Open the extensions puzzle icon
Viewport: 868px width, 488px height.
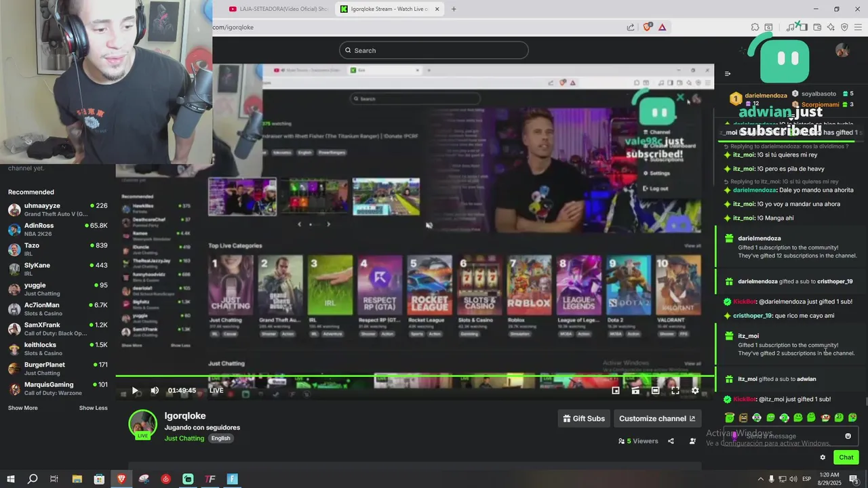pyautogui.click(x=755, y=27)
